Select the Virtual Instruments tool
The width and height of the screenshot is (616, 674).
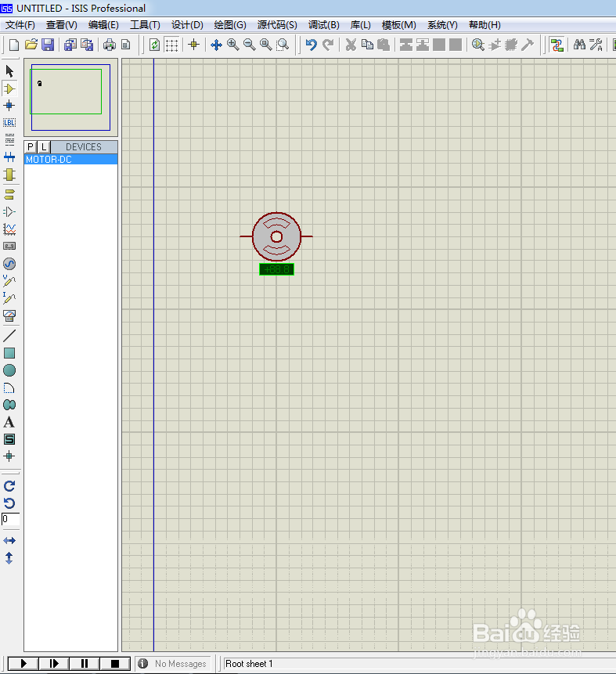coord(9,316)
